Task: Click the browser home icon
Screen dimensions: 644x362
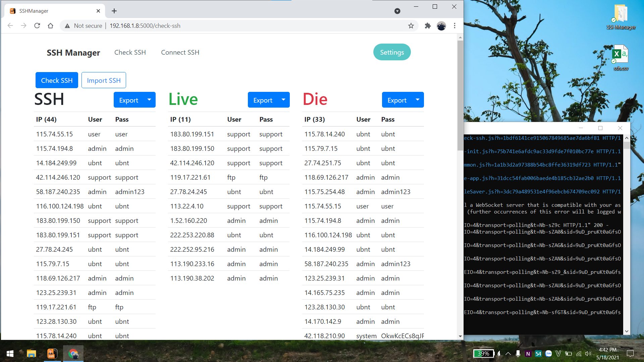Action: [50, 26]
